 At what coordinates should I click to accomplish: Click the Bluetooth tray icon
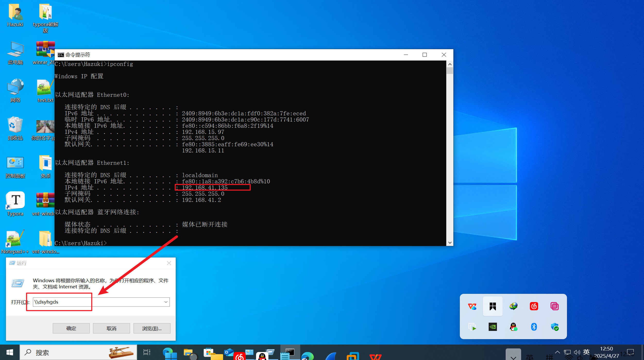click(x=534, y=327)
